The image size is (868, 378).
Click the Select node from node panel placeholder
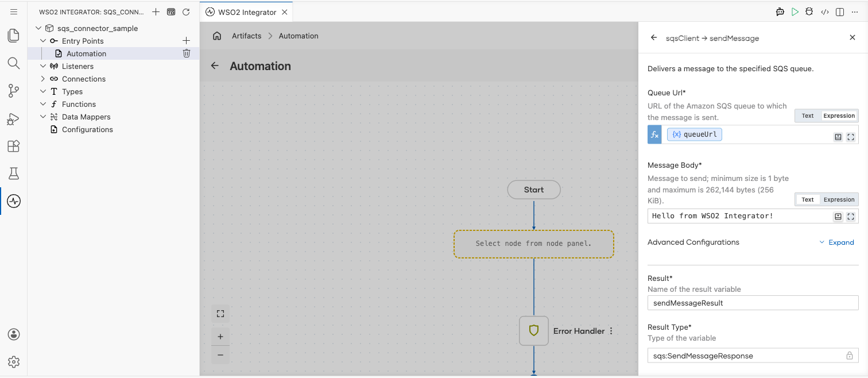pyautogui.click(x=534, y=244)
